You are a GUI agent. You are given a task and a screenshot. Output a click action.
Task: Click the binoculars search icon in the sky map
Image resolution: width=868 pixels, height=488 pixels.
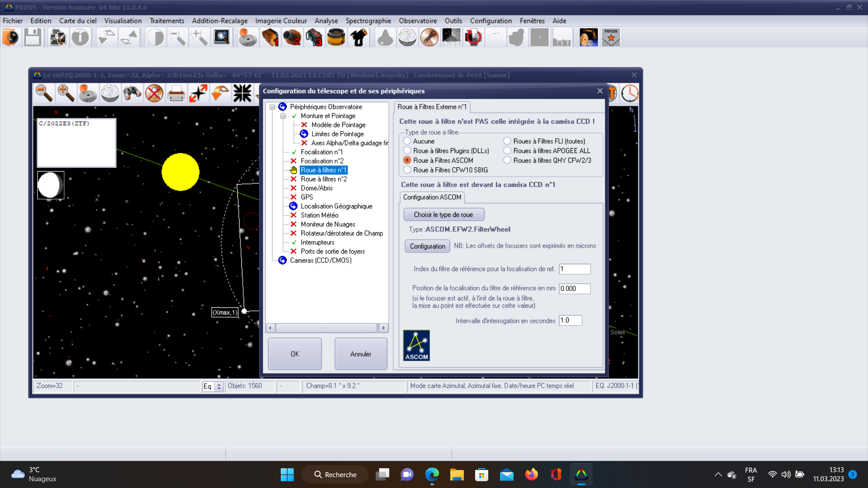132,94
